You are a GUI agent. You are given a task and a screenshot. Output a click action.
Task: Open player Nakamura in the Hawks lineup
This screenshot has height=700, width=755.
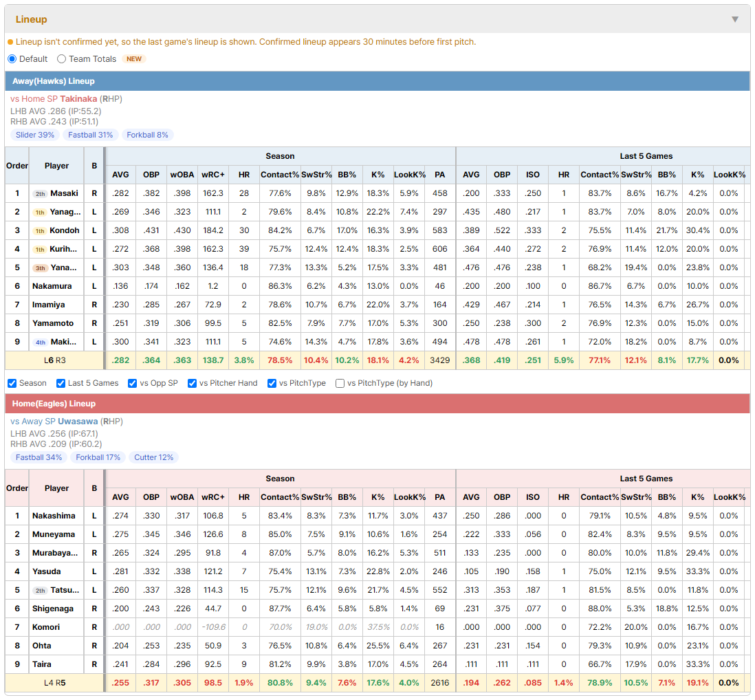click(52, 286)
